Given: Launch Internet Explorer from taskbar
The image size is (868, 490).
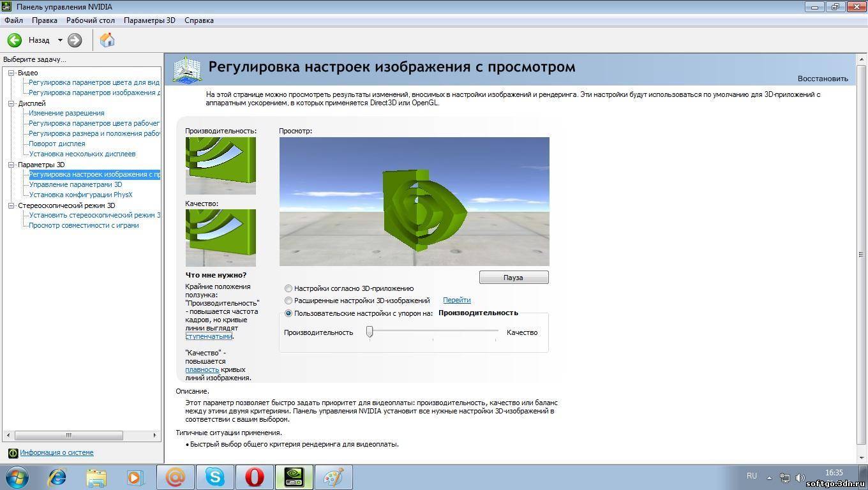Looking at the screenshot, I should tap(57, 477).
